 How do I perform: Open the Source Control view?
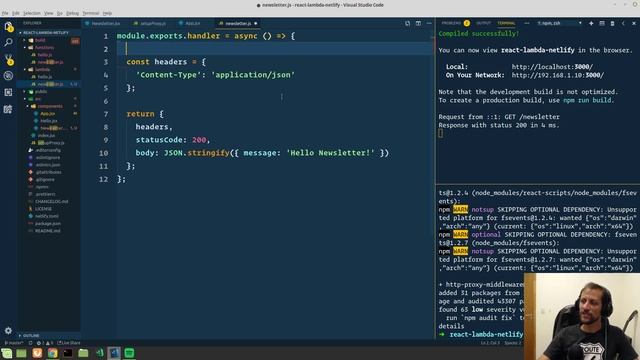(8, 60)
